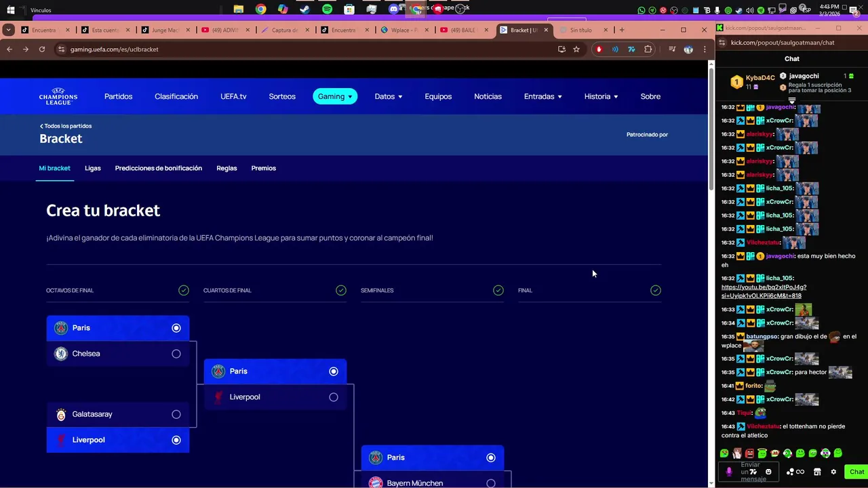Click the Windows Start button
868x488 pixels.
[10, 9]
